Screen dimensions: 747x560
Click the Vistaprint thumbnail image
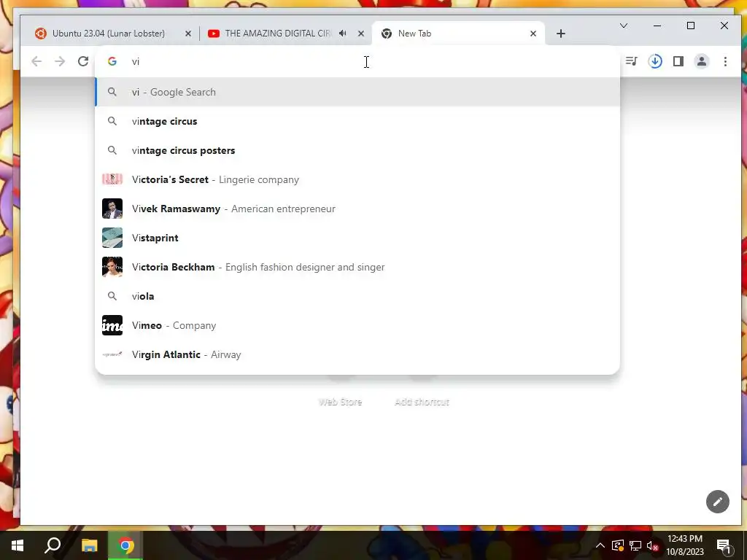pos(112,238)
